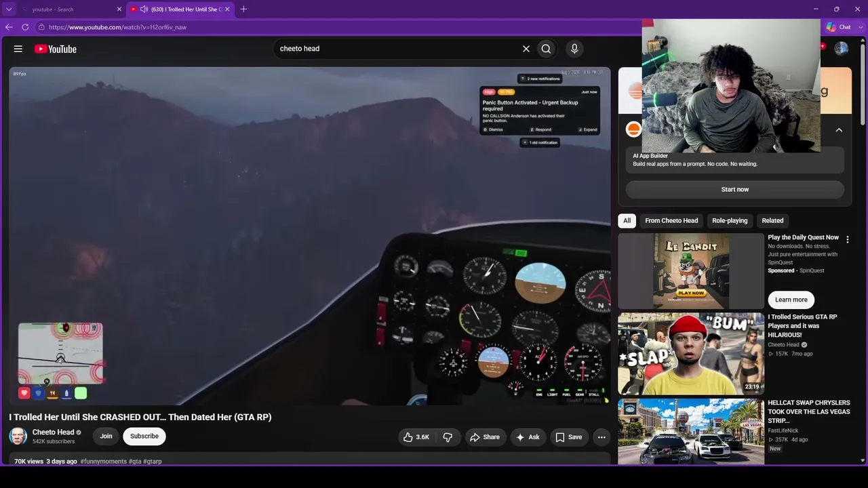Mute the tab using its speaker icon
Screen dimensions: 868x488
tap(144, 9)
